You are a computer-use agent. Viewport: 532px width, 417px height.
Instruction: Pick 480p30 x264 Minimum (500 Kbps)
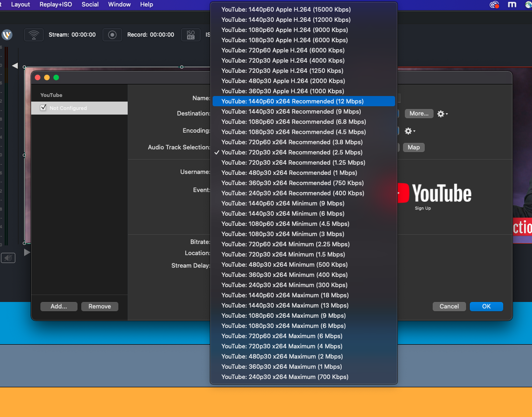[x=304, y=264]
